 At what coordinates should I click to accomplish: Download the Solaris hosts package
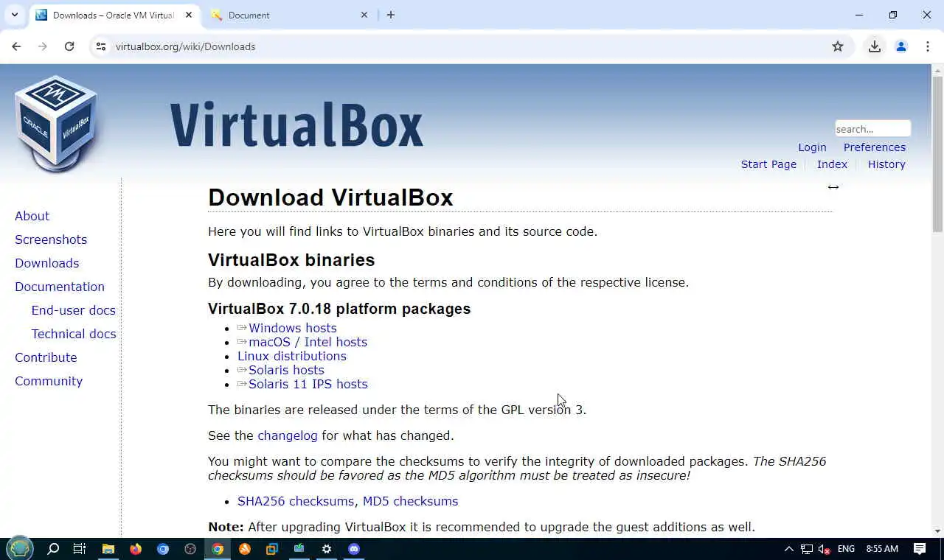(286, 370)
